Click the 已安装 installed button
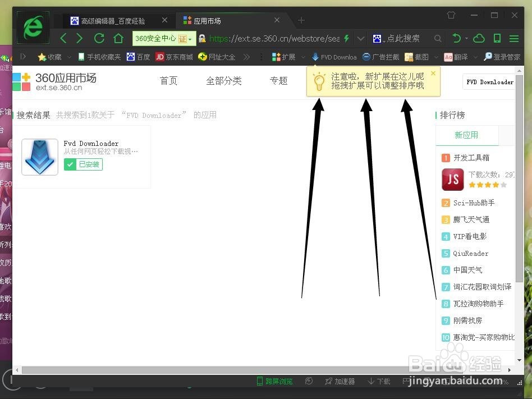The height and width of the screenshot is (399, 532). click(83, 164)
